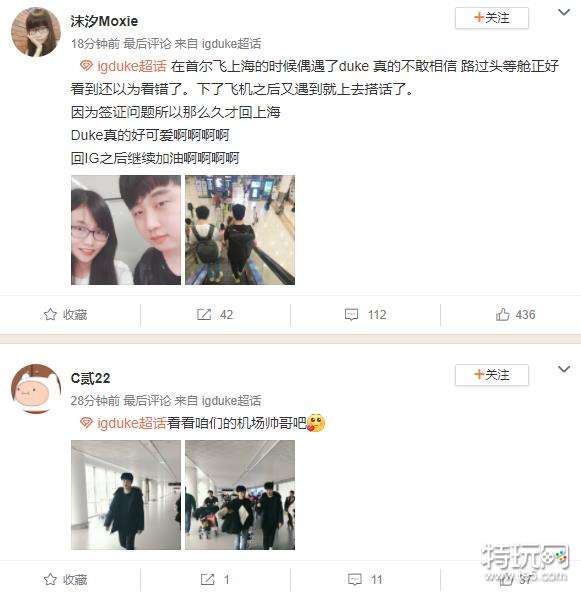Like the post with 436 thumbs up
Viewport: 581px width, 592px height.
click(515, 314)
